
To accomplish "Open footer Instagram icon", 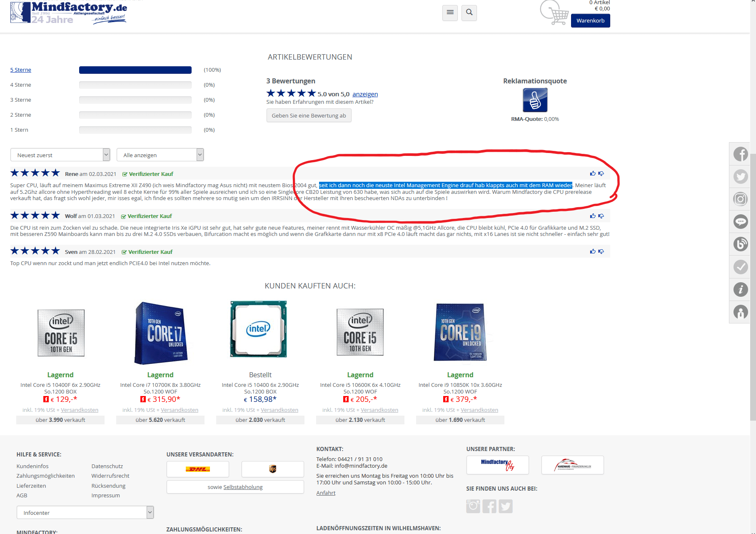I will click(x=473, y=506).
